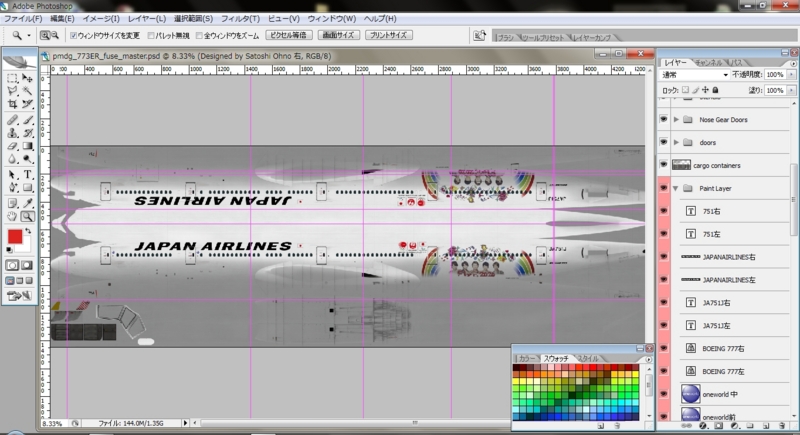The image size is (800, 435).
Task: Create new layer in Layers panel
Action: click(x=766, y=426)
